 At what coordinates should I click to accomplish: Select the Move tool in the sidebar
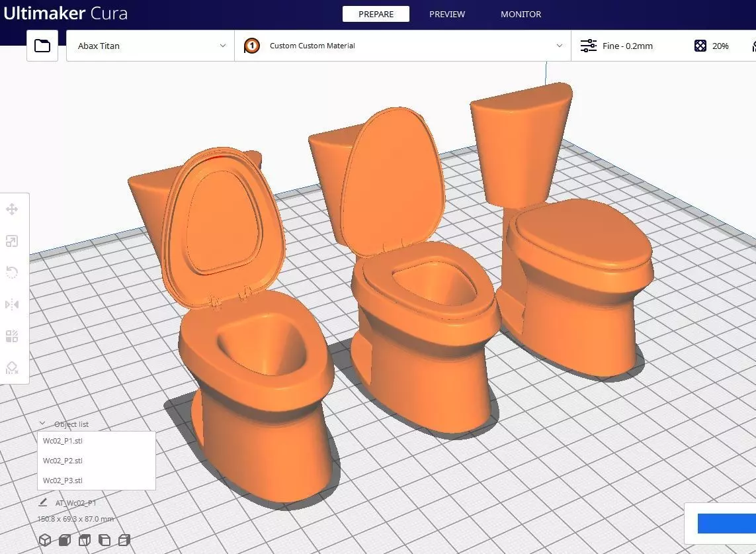click(x=12, y=209)
